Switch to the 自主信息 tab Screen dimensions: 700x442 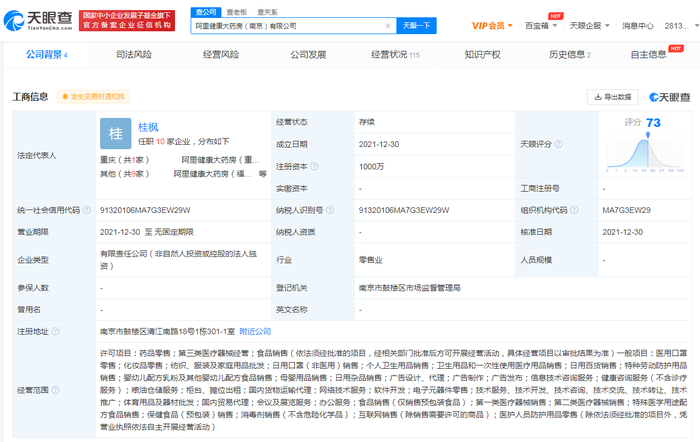648,54
